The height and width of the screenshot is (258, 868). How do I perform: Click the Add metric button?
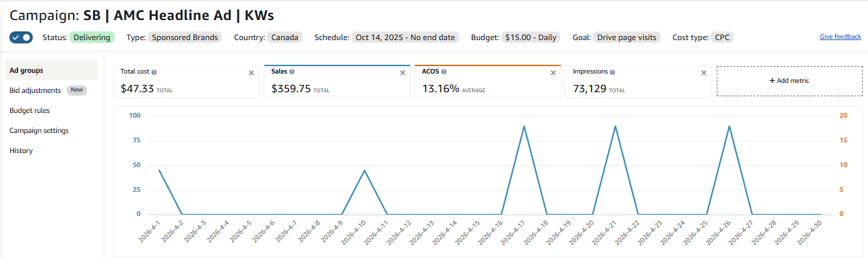pyautogui.click(x=789, y=81)
